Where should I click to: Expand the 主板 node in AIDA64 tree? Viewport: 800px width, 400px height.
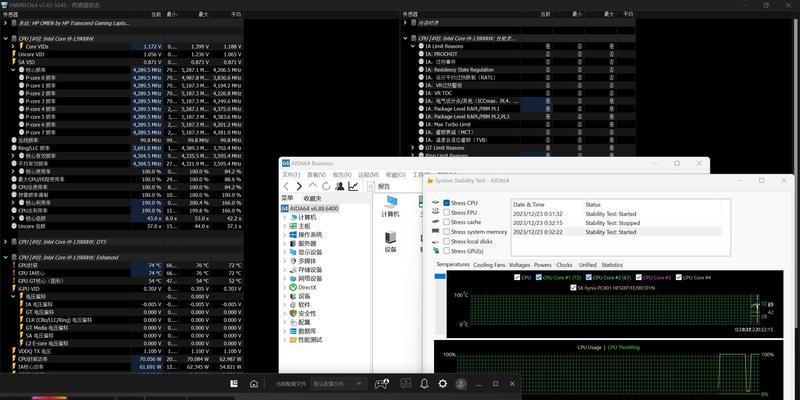285,226
